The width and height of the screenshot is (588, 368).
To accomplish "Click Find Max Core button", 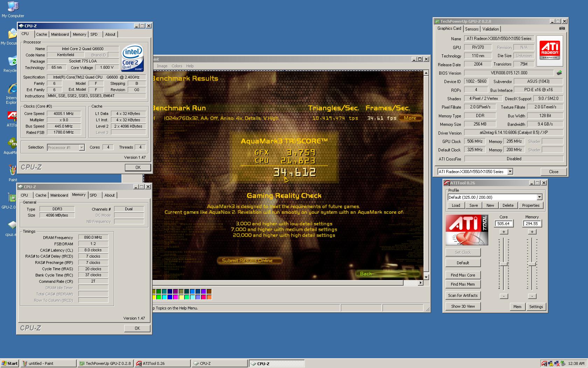I will [x=463, y=275].
